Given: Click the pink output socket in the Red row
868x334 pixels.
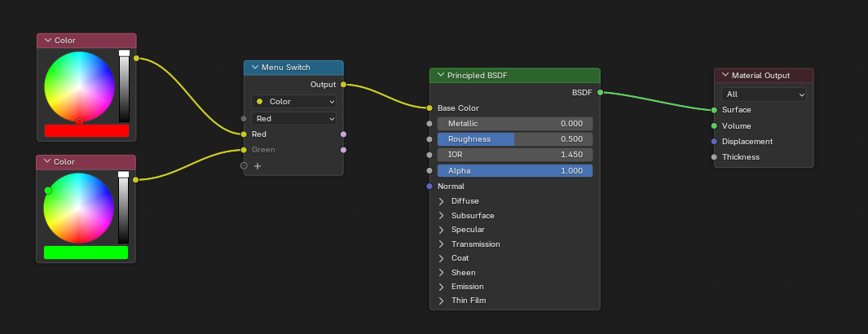Looking at the screenshot, I should 343,134.
